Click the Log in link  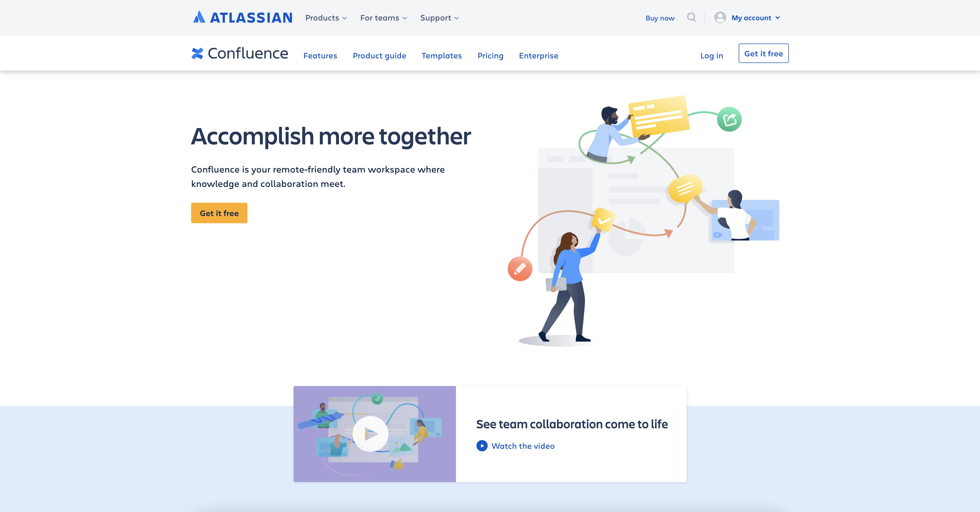pos(712,55)
